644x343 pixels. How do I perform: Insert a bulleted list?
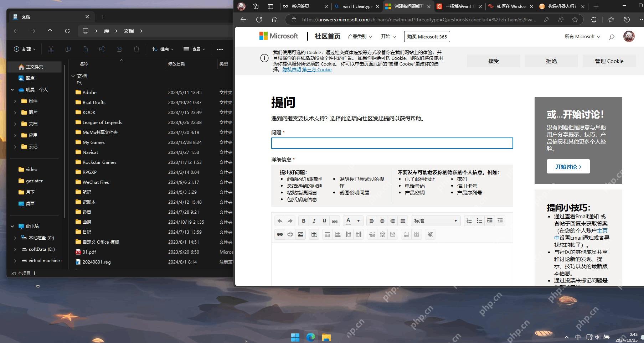(x=479, y=221)
